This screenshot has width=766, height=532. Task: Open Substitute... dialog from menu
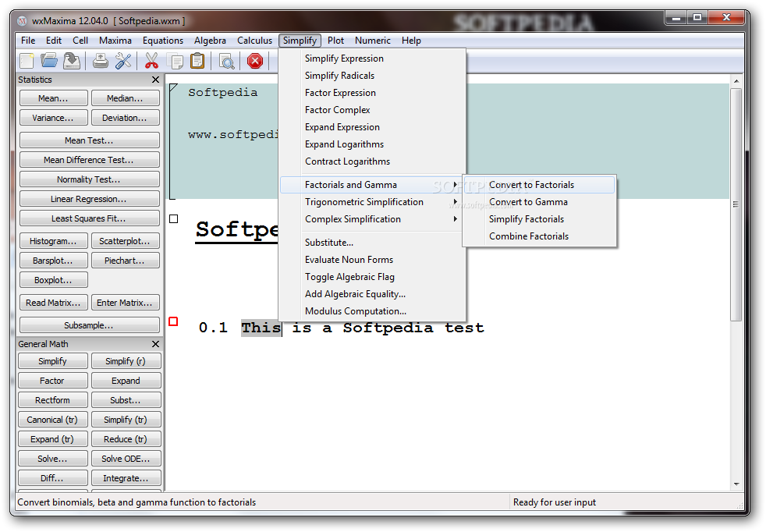[x=371, y=243]
